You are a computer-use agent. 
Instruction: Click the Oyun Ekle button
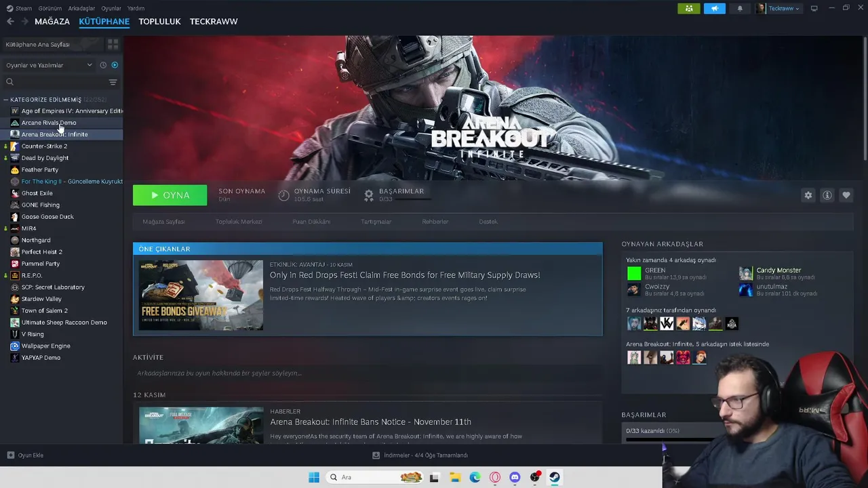tap(25, 455)
